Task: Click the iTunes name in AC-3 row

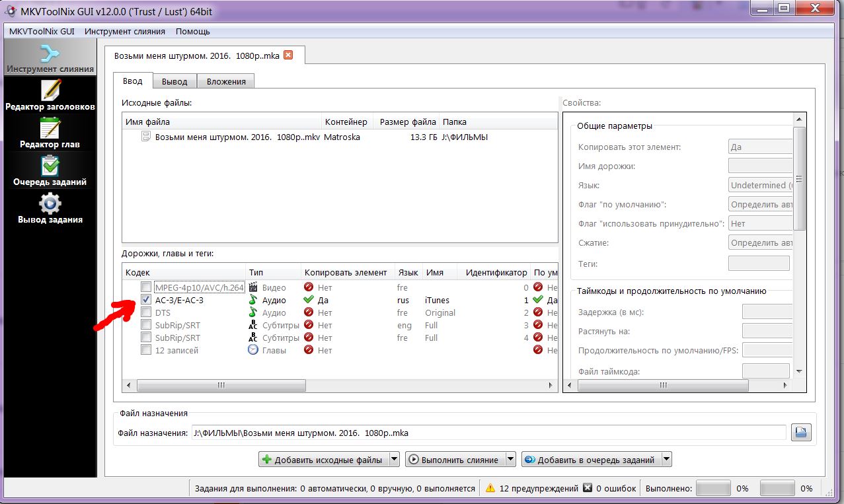Action: click(x=438, y=300)
